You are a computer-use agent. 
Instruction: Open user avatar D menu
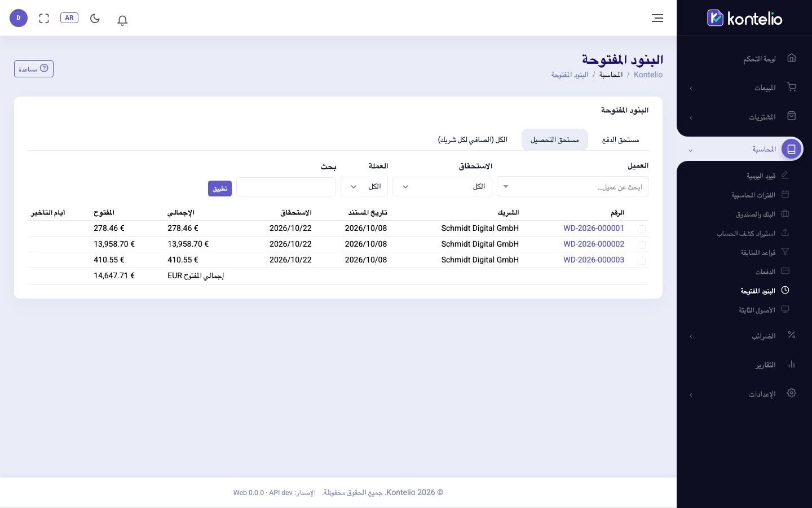point(19,18)
